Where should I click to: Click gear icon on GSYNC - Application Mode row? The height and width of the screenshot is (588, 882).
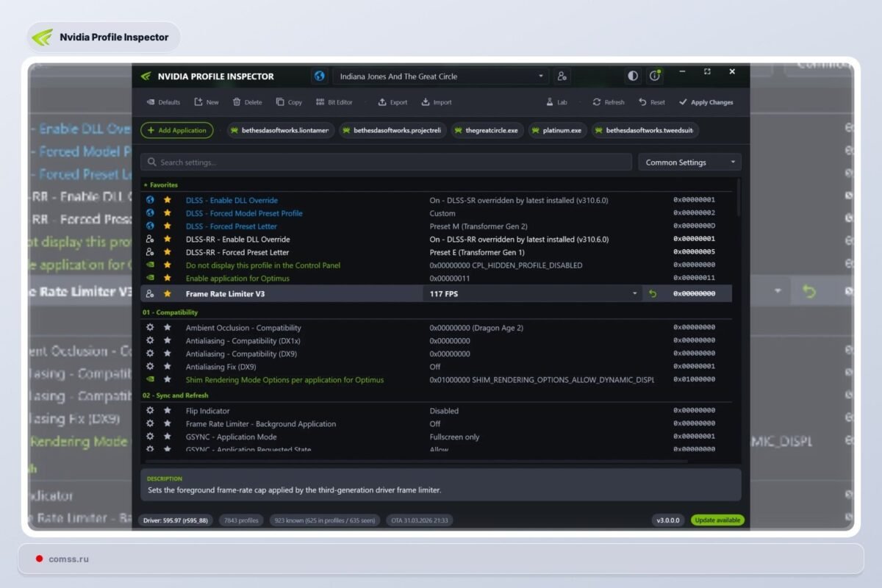pyautogui.click(x=150, y=437)
